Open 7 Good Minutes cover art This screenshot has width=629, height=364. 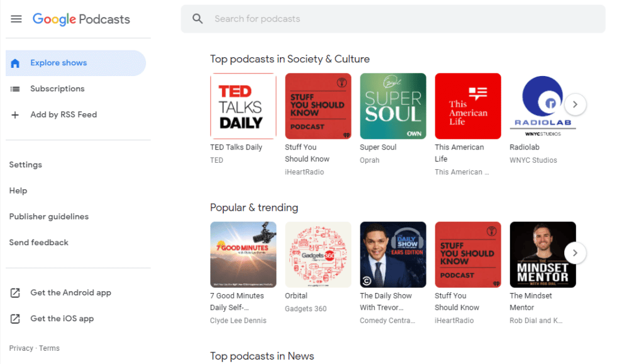pos(243,255)
